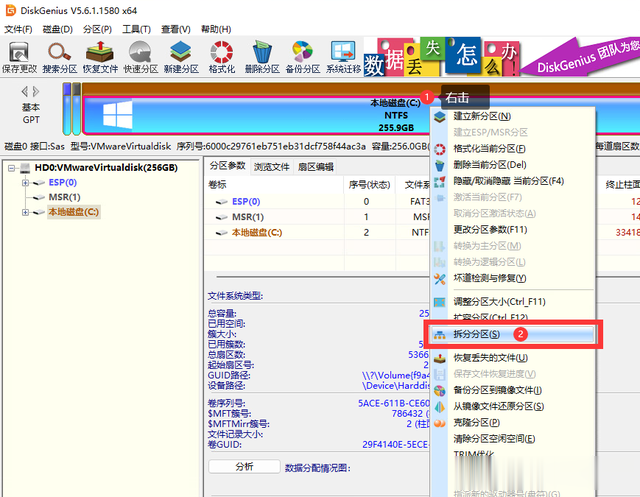Viewport: 640px width, 497px height.
Task: Click the 从镜像文件还原分区 icon in menu
Action: [440, 407]
